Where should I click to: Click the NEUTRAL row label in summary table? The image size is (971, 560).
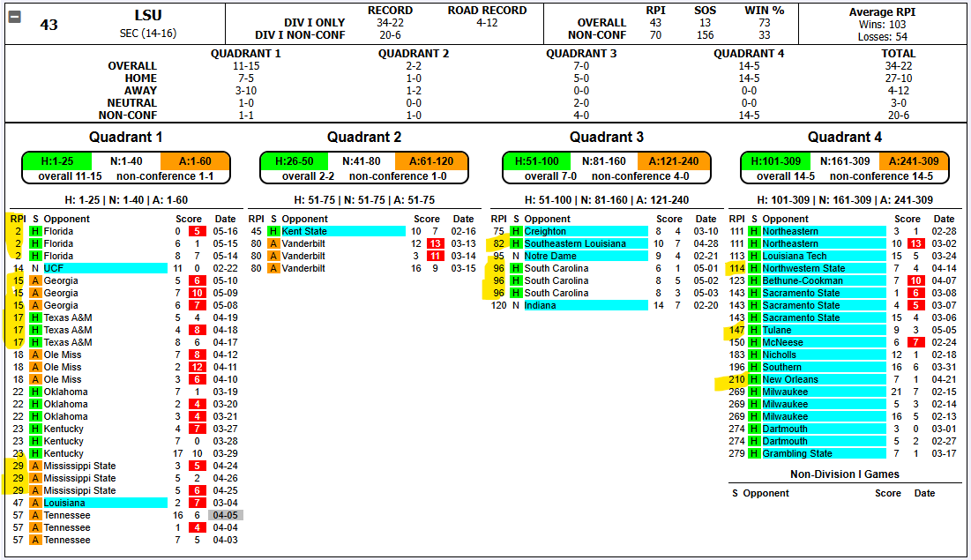pyautogui.click(x=132, y=103)
